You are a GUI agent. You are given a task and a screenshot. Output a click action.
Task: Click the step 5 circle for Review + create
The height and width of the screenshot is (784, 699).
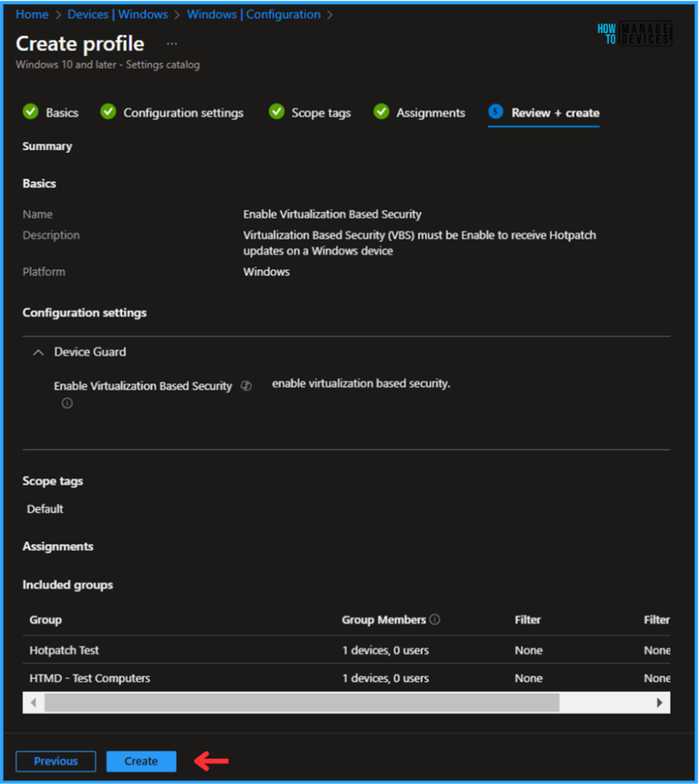[x=495, y=112]
